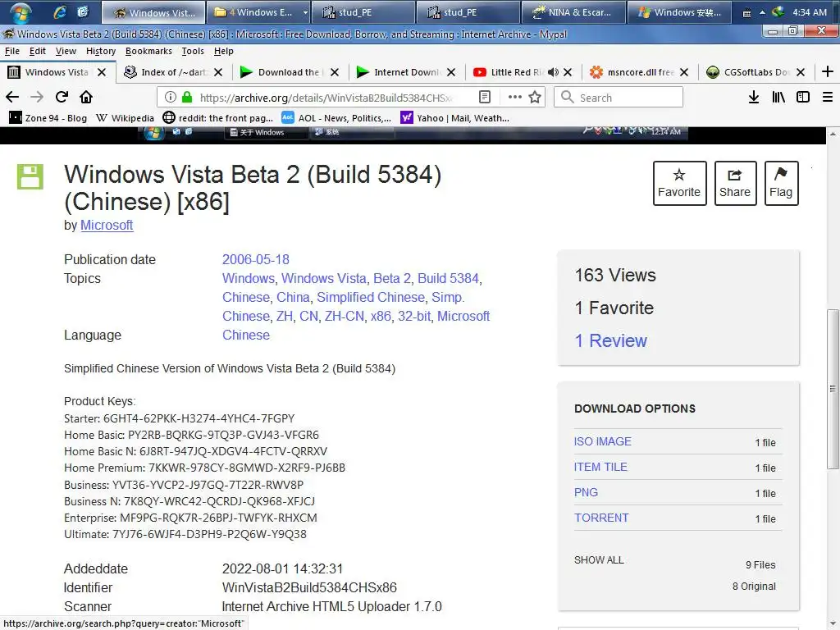The image size is (840, 630).
Task: Reload the current page
Action: tap(62, 97)
